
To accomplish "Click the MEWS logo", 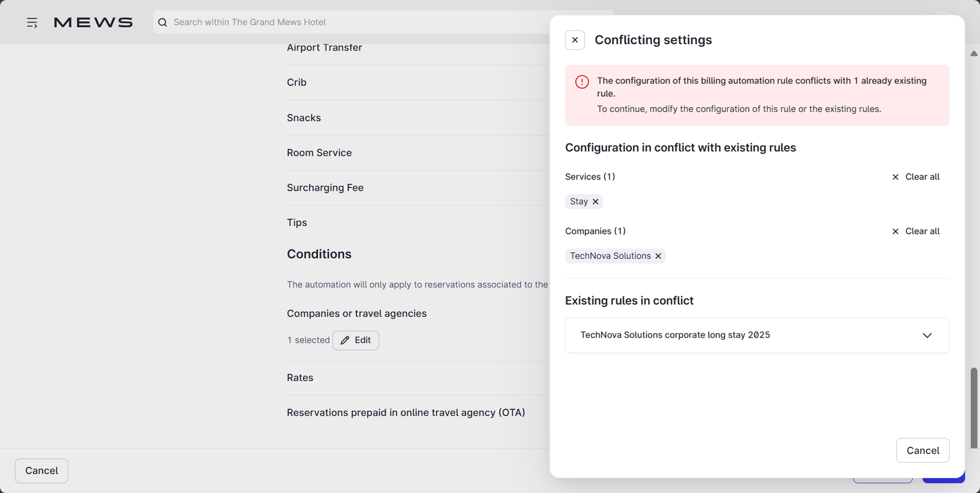I will click(x=94, y=22).
